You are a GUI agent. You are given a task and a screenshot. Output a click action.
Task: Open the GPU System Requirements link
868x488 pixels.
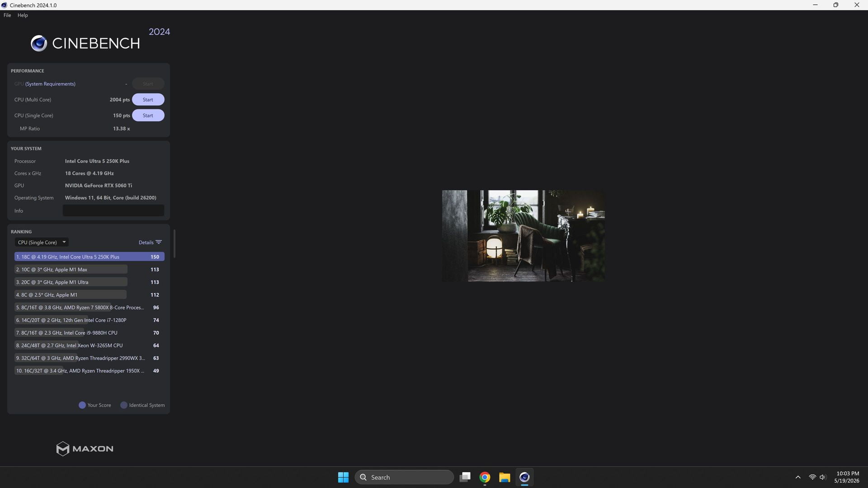pyautogui.click(x=50, y=84)
